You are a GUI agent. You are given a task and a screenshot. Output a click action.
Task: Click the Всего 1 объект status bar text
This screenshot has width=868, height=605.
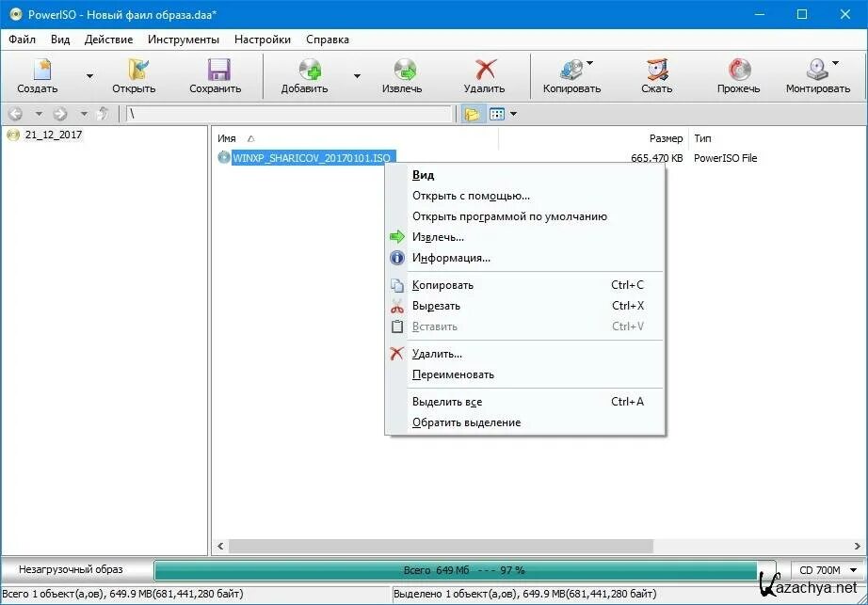122,594
